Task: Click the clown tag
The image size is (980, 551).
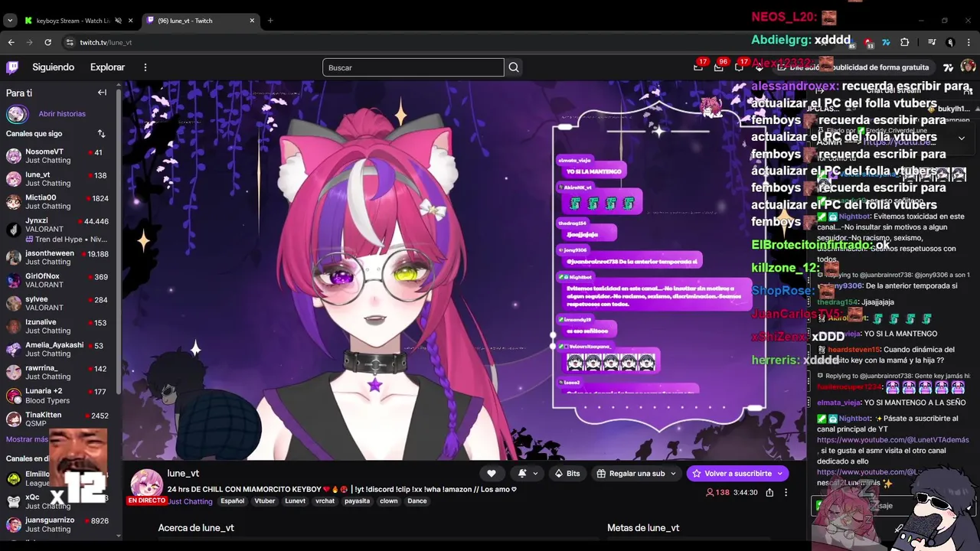Action: click(x=389, y=501)
